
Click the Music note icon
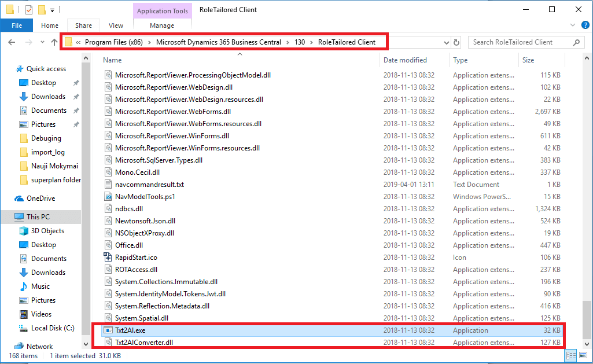tap(24, 286)
